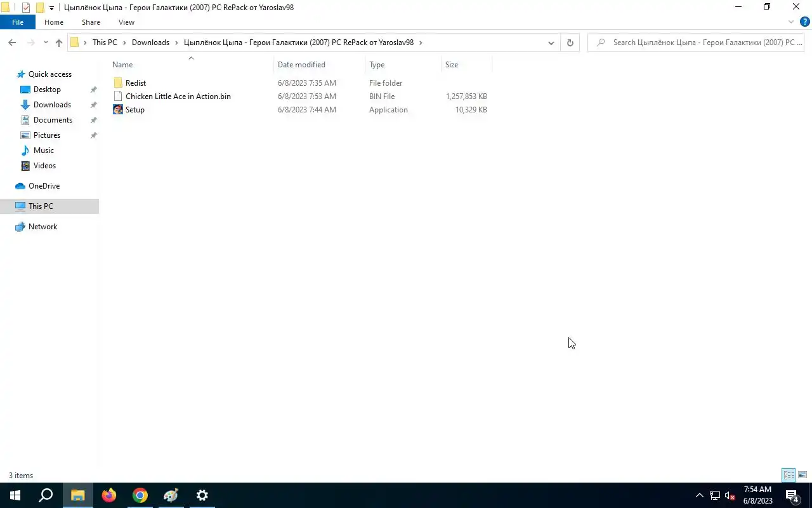Open Videos in navigation pane
Viewport: 812px width, 508px height.
pos(44,166)
